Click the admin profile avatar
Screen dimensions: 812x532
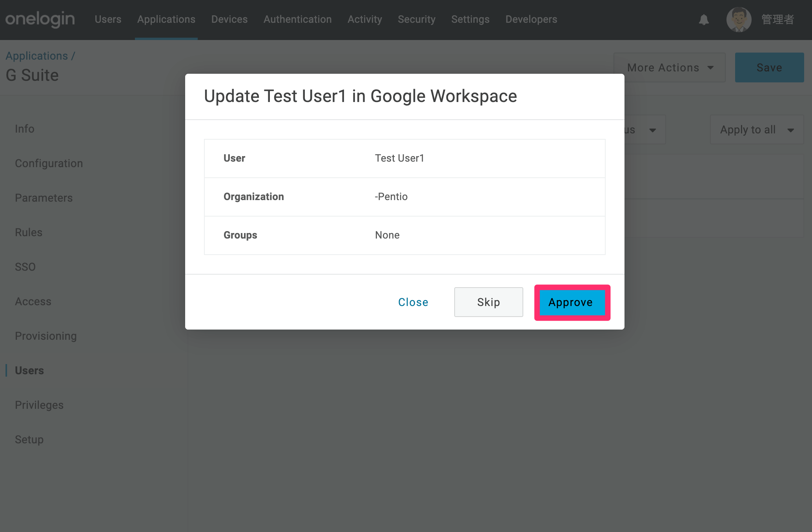[739, 19]
